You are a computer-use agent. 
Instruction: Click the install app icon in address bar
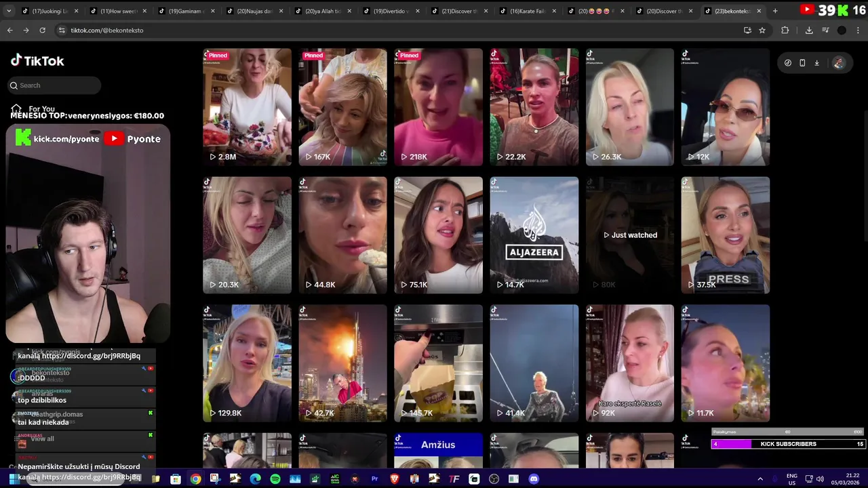(x=747, y=30)
